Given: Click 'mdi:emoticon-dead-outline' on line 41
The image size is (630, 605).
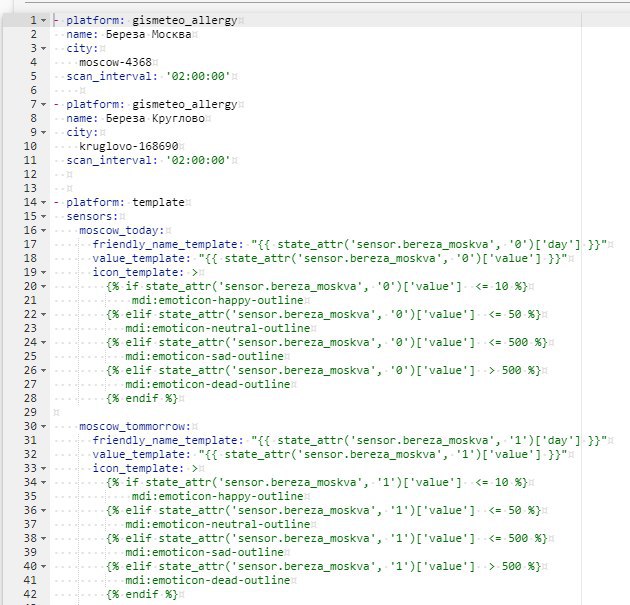Looking at the screenshot, I should pyautogui.click(x=208, y=580).
